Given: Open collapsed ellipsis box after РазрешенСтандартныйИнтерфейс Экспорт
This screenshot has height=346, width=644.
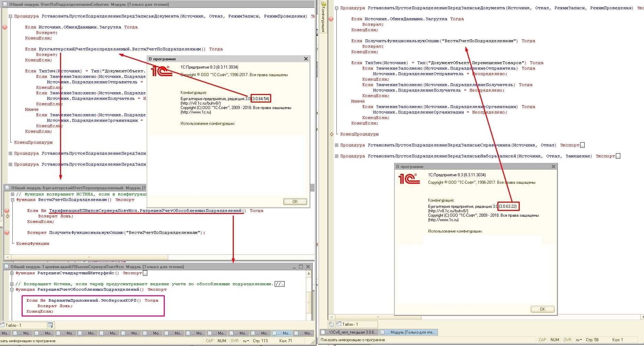Looking at the screenshot, I should click(x=145, y=273).
